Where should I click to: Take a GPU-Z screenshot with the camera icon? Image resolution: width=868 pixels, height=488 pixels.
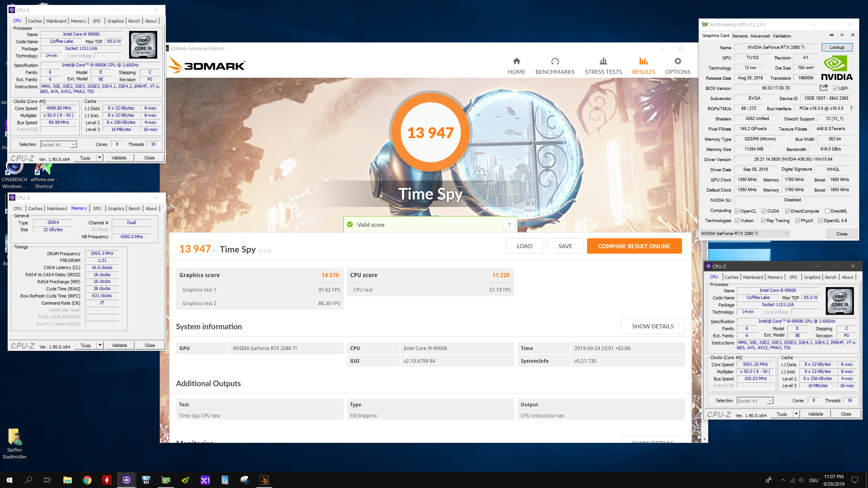tap(831, 35)
